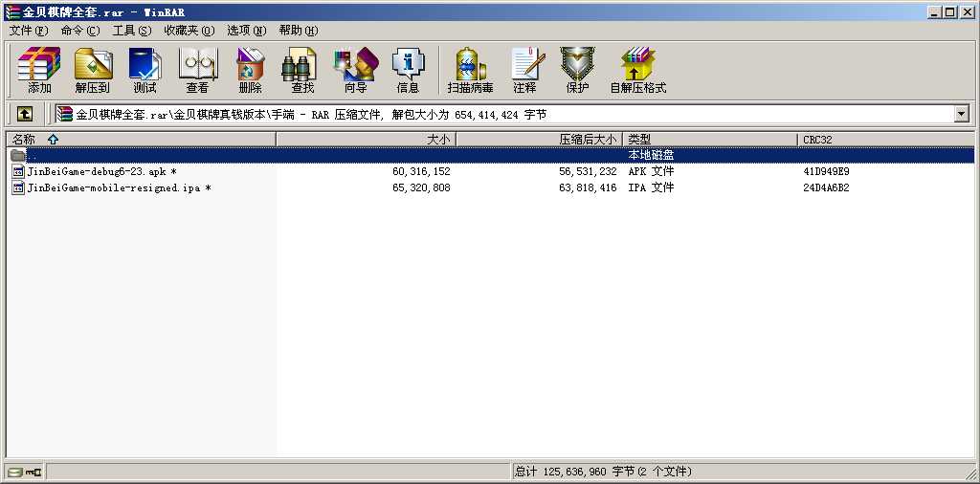Open the 文件(F) menu

[x=29, y=31]
